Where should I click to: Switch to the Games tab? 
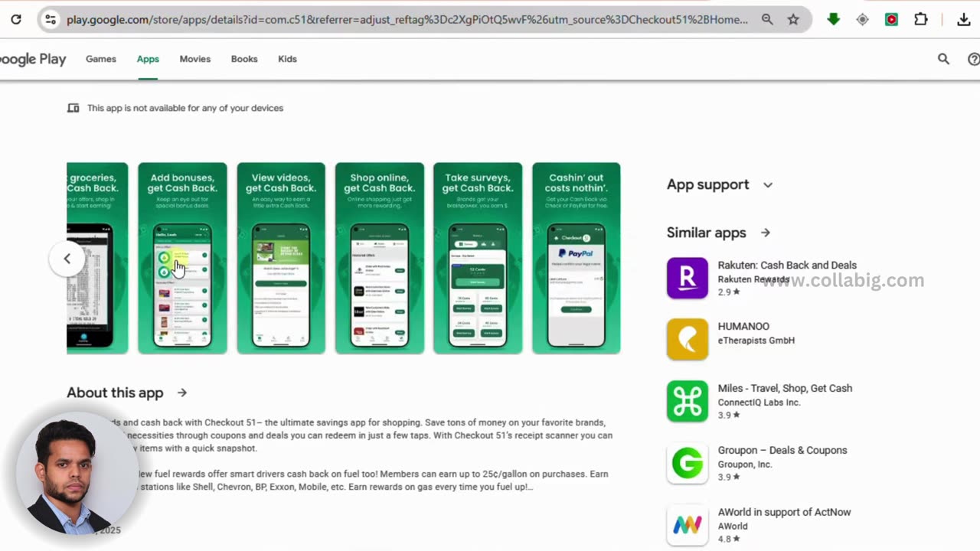point(101,59)
